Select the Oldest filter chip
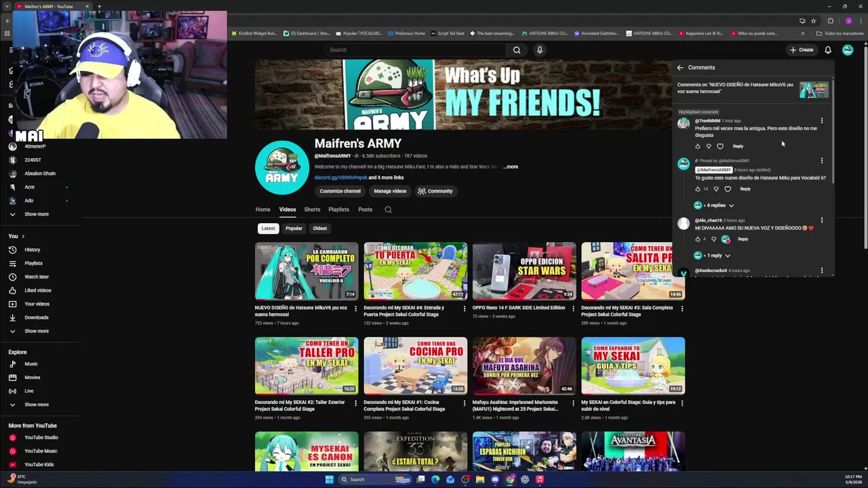 [x=320, y=228]
